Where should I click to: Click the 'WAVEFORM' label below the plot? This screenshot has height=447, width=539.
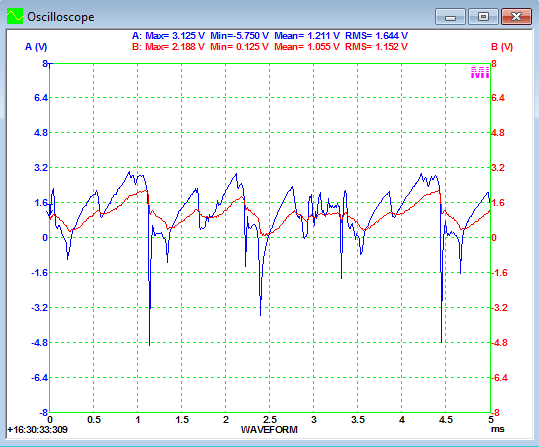tap(269, 429)
